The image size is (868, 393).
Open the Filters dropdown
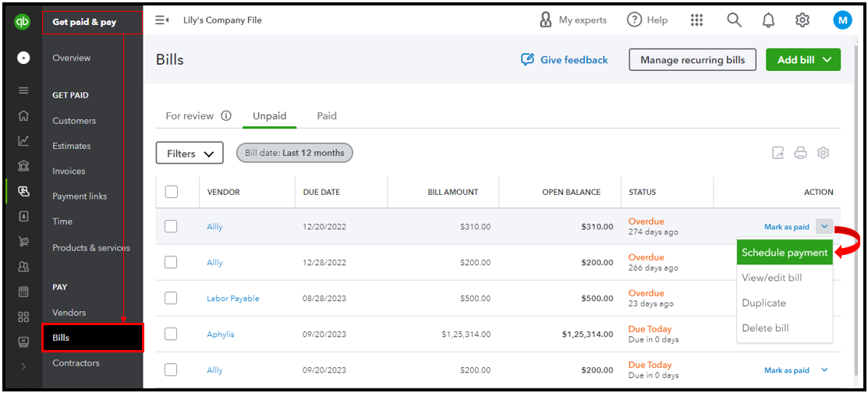190,154
